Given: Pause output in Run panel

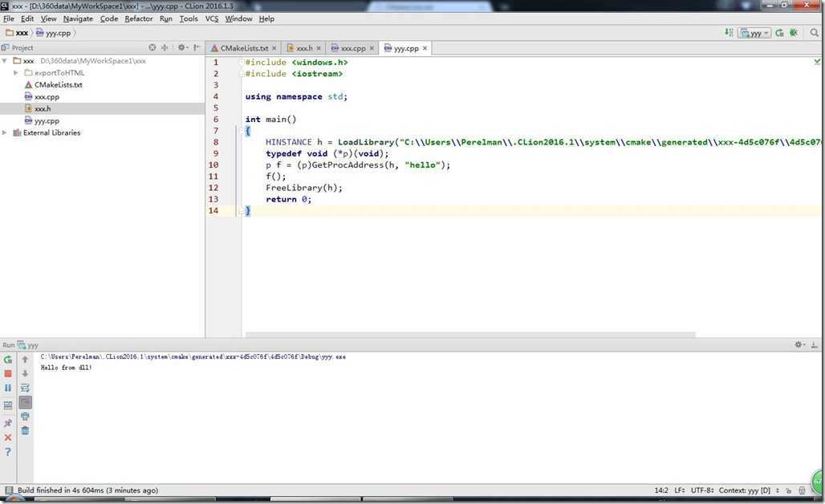Looking at the screenshot, I should coord(8,388).
